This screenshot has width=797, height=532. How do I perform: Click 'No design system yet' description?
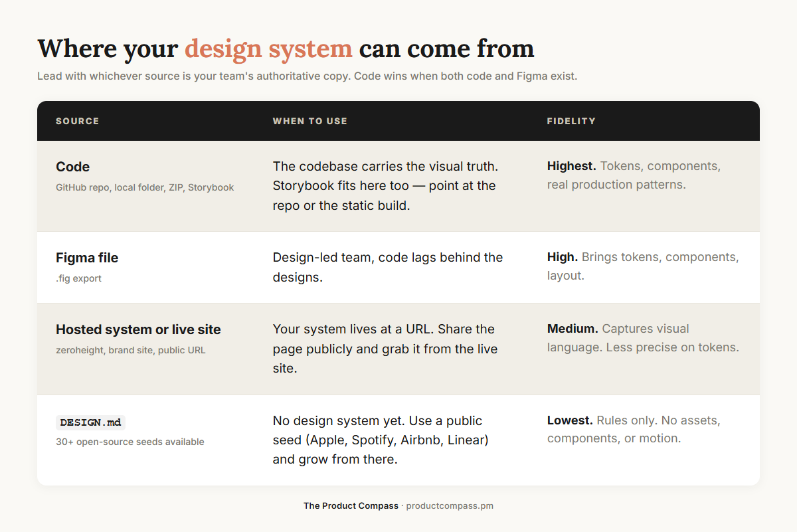pyautogui.click(x=381, y=440)
